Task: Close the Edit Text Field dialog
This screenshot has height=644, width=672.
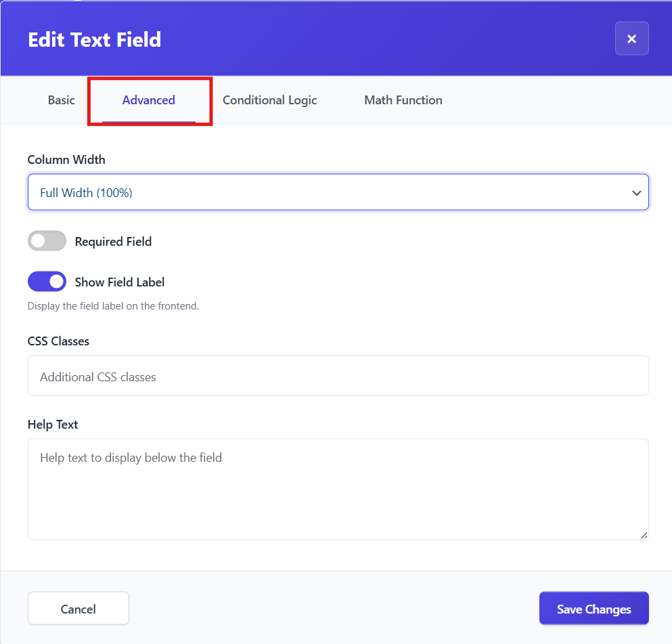Action: tap(631, 39)
